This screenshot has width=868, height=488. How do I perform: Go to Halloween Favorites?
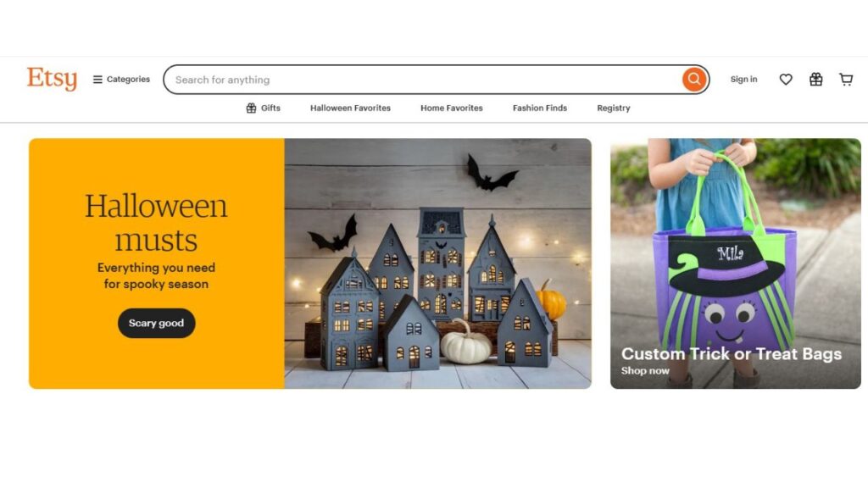[350, 108]
